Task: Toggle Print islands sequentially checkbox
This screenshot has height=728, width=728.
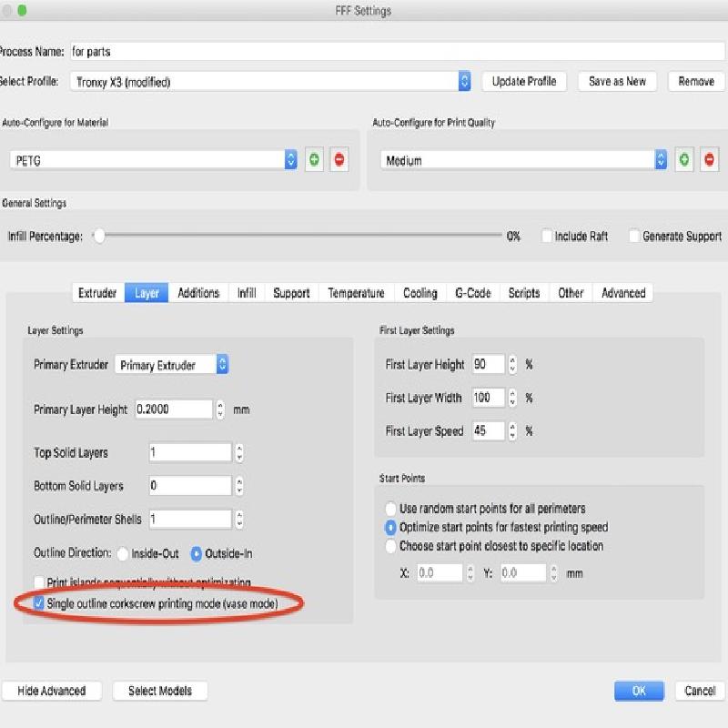Action: tap(39, 581)
